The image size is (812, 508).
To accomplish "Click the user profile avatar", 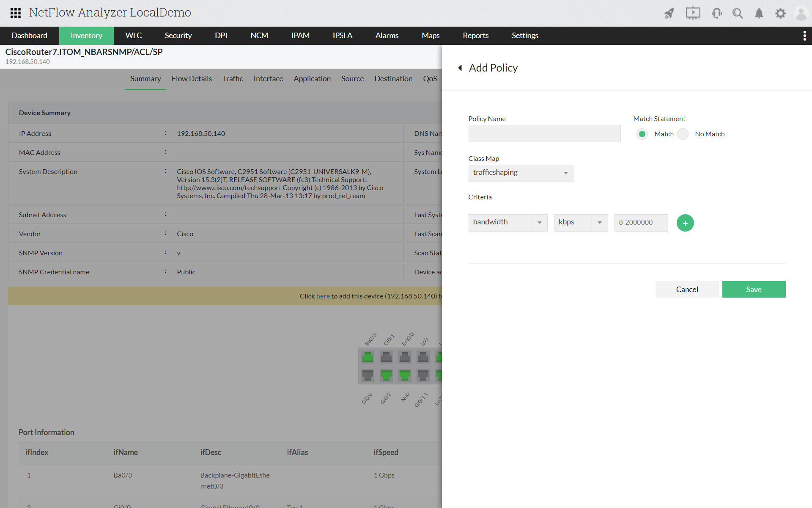I will (801, 14).
